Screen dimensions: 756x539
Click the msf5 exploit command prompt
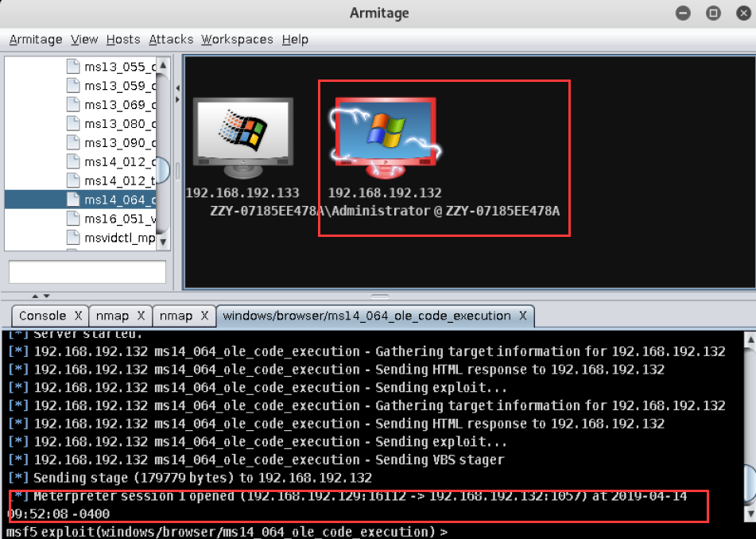pyautogui.click(x=227, y=532)
